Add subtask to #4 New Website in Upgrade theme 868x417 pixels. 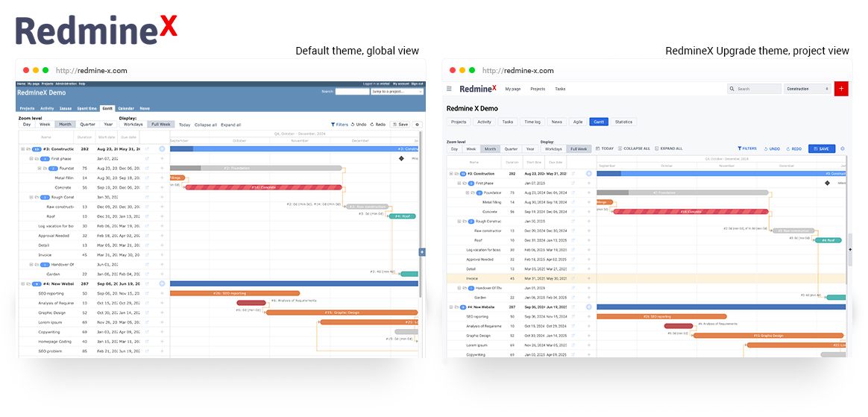pos(589,307)
